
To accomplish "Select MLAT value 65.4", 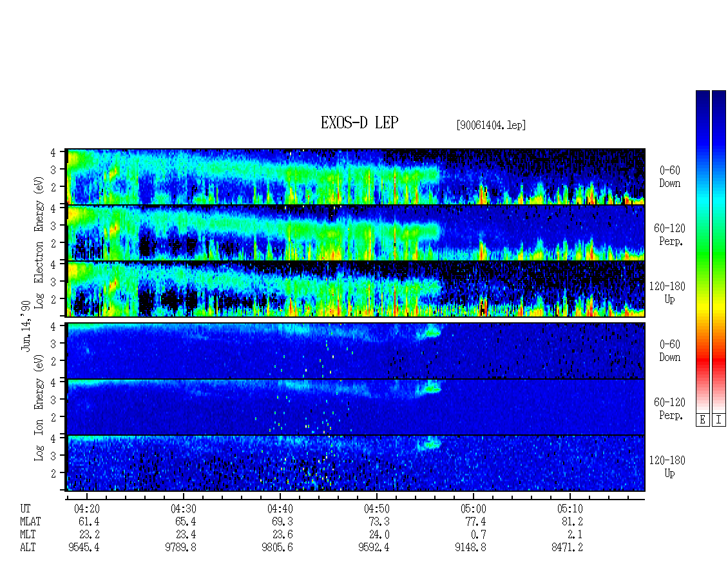I will [186, 521].
